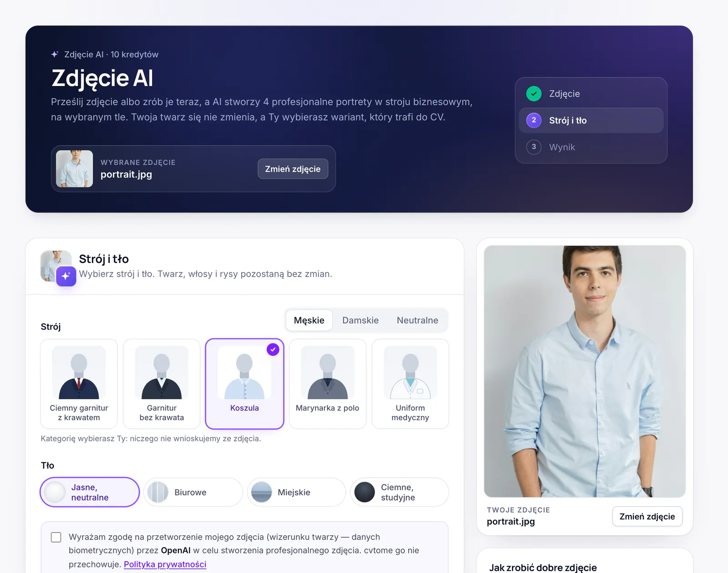The height and width of the screenshot is (573, 728).
Task: Click the Miejskie background option label
Action: [294, 492]
